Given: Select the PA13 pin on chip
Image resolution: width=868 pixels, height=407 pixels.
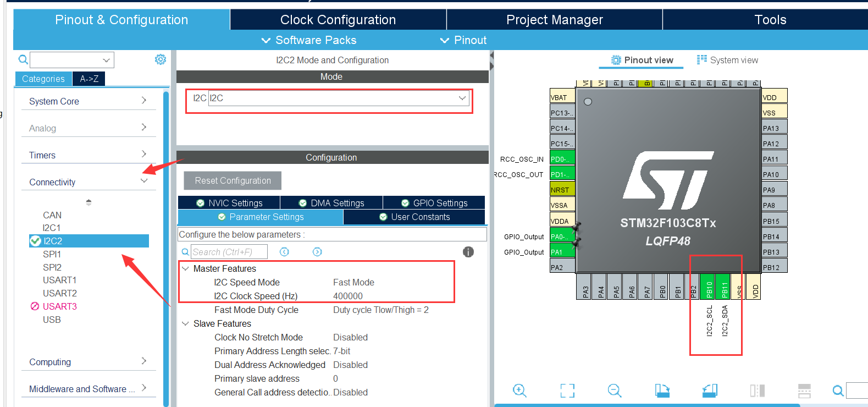Looking at the screenshot, I should [x=775, y=128].
